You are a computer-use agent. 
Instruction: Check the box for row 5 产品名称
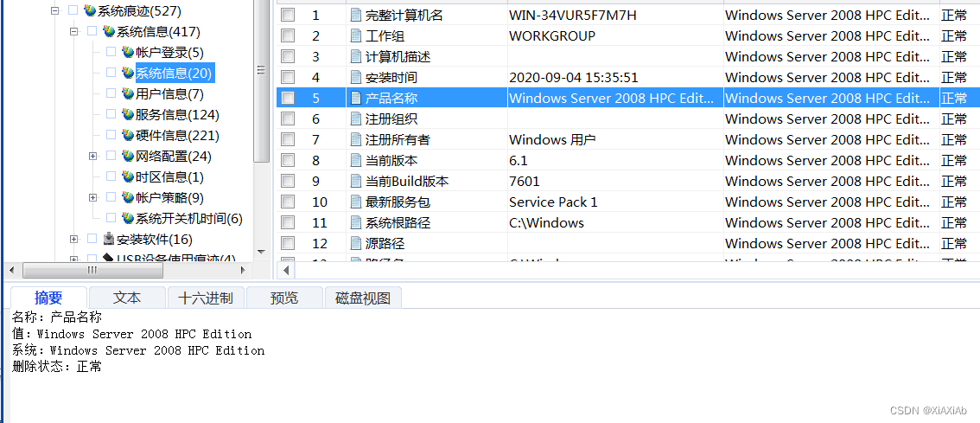point(288,99)
